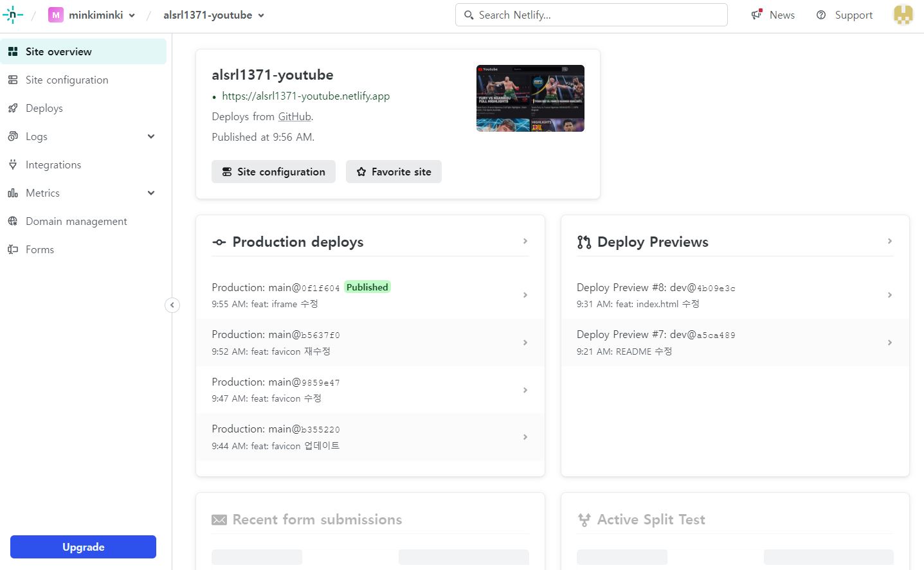Click the blue Upgrade button
Image resolution: width=924 pixels, height=570 pixels.
coord(83,547)
